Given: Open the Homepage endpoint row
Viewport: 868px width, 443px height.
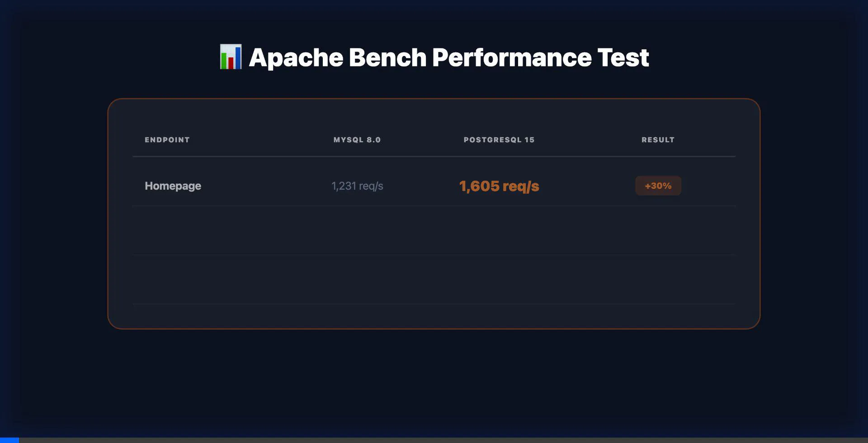Looking at the screenshot, I should (173, 186).
